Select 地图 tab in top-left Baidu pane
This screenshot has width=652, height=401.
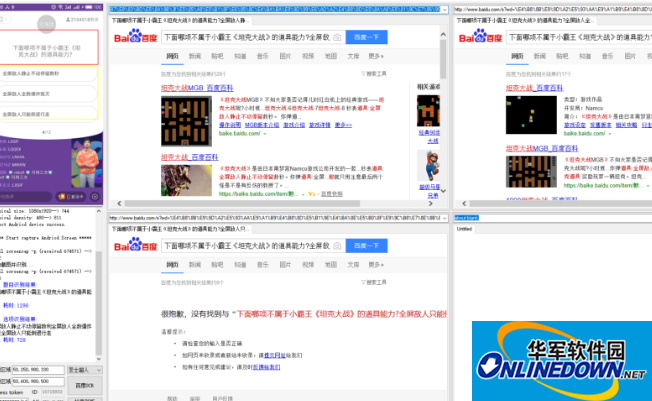pyautogui.click(x=331, y=56)
